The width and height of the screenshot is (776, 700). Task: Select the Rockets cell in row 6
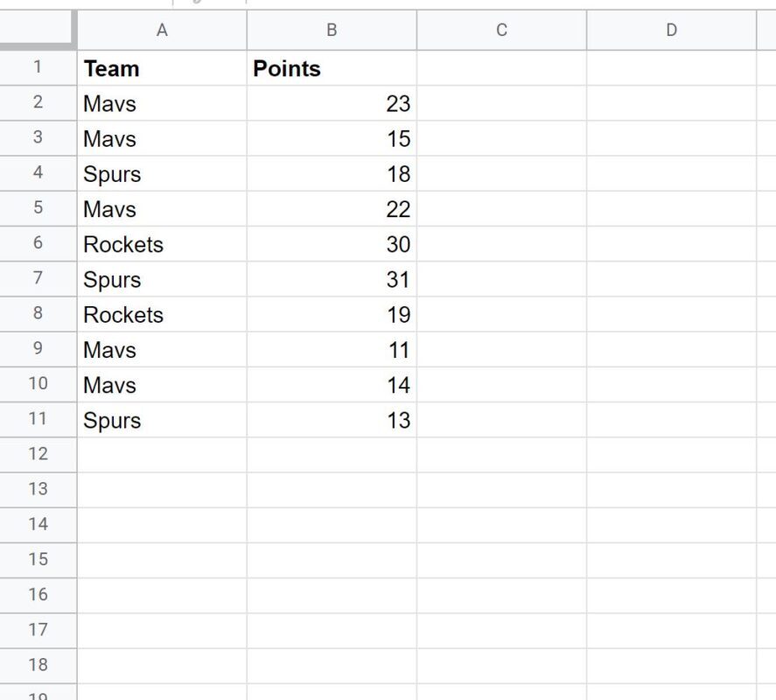(162, 243)
